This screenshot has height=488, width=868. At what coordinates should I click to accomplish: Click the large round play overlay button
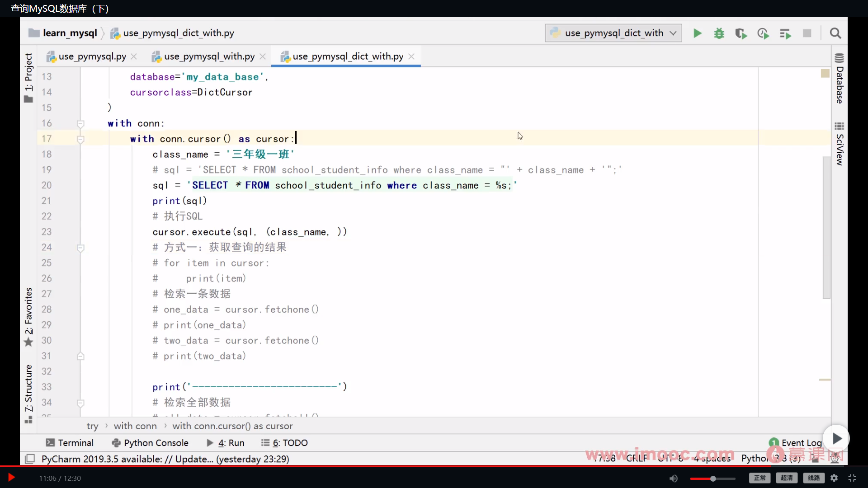click(836, 438)
